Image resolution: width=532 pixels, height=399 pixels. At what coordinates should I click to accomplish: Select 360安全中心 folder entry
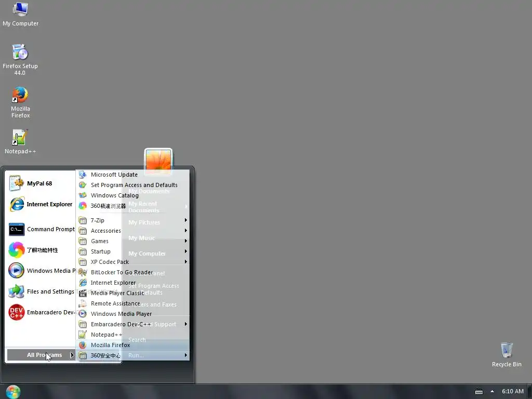click(x=132, y=355)
